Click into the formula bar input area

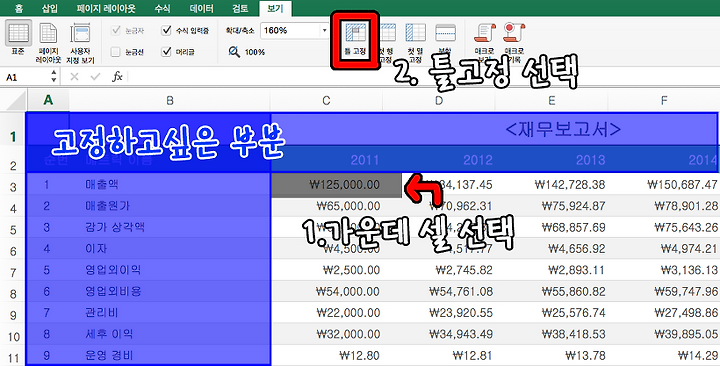pyautogui.click(x=422, y=77)
